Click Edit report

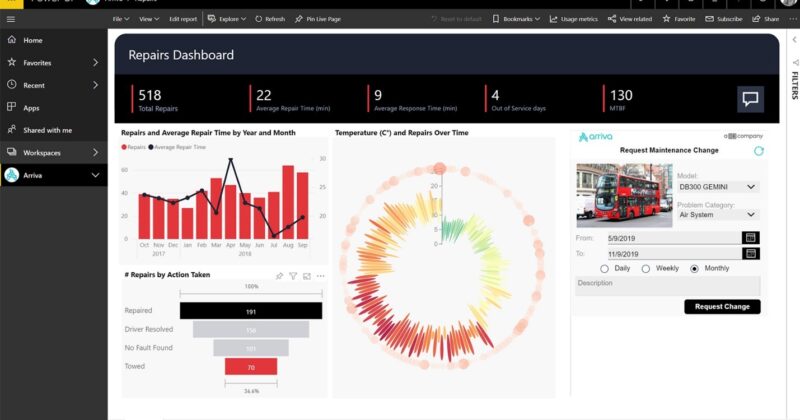(183, 19)
